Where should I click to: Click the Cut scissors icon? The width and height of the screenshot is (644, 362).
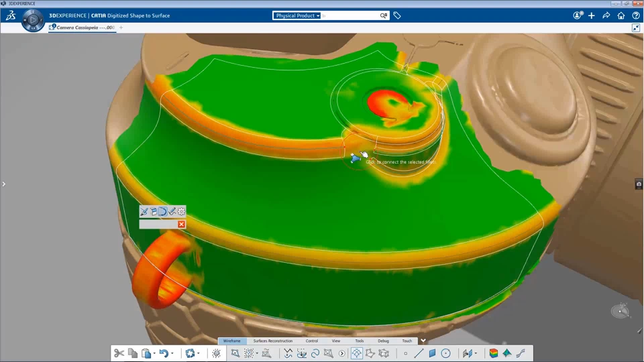tap(119, 353)
